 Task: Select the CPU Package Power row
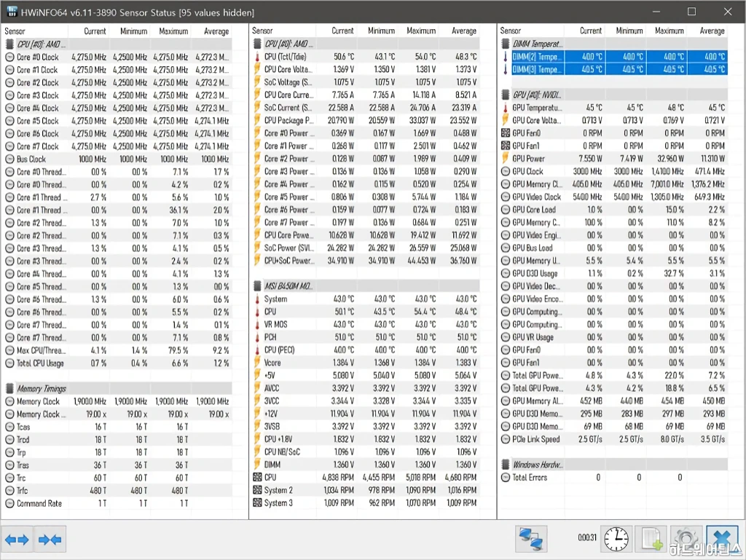[288, 121]
